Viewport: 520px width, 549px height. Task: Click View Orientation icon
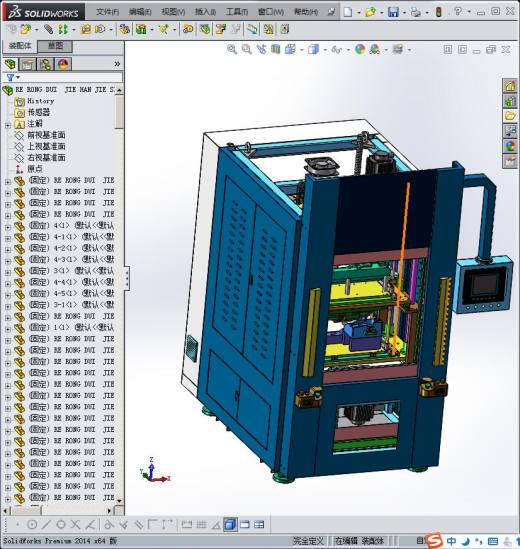pyautogui.click(x=290, y=49)
